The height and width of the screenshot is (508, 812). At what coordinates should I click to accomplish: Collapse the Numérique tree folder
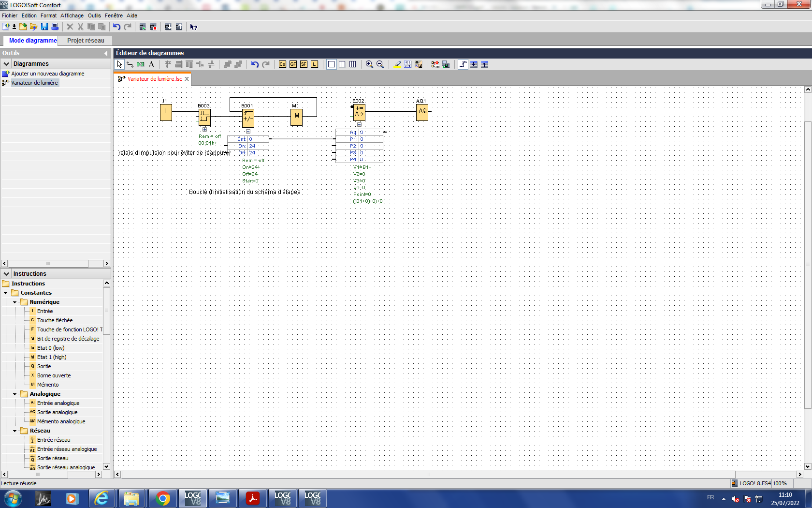point(15,302)
